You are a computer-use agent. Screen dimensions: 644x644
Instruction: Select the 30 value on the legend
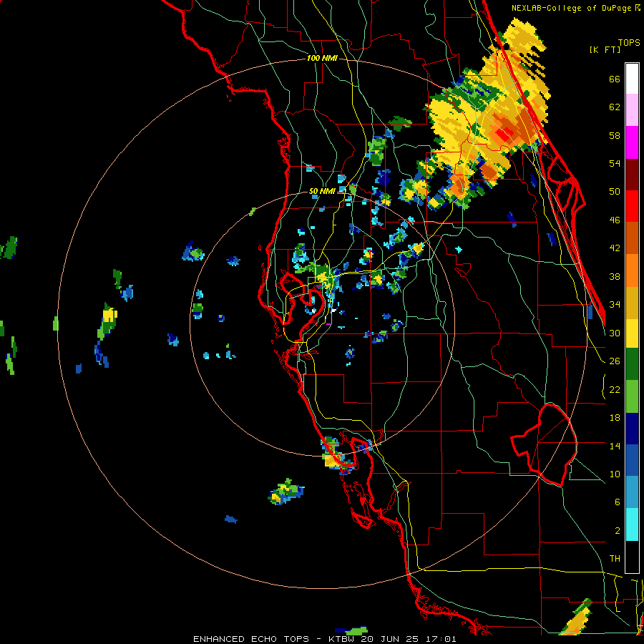[615, 333]
